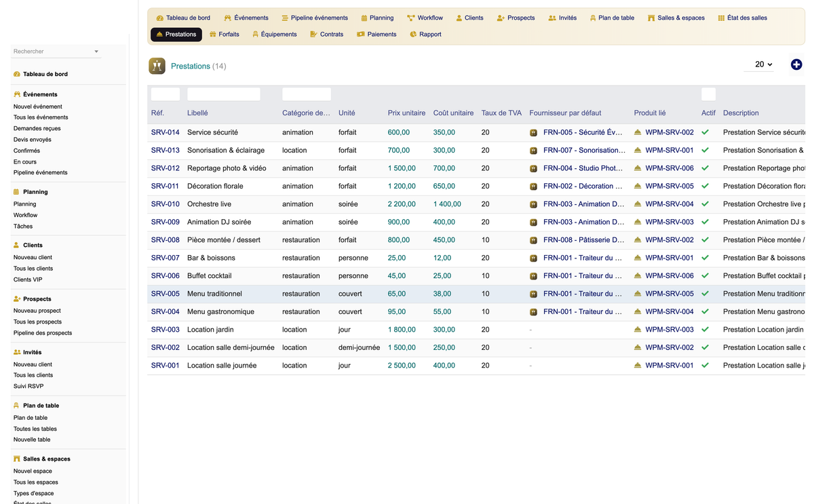The width and height of the screenshot is (814, 504).
Task: Toggle Actif checkmark for SRV-011
Action: click(x=705, y=186)
